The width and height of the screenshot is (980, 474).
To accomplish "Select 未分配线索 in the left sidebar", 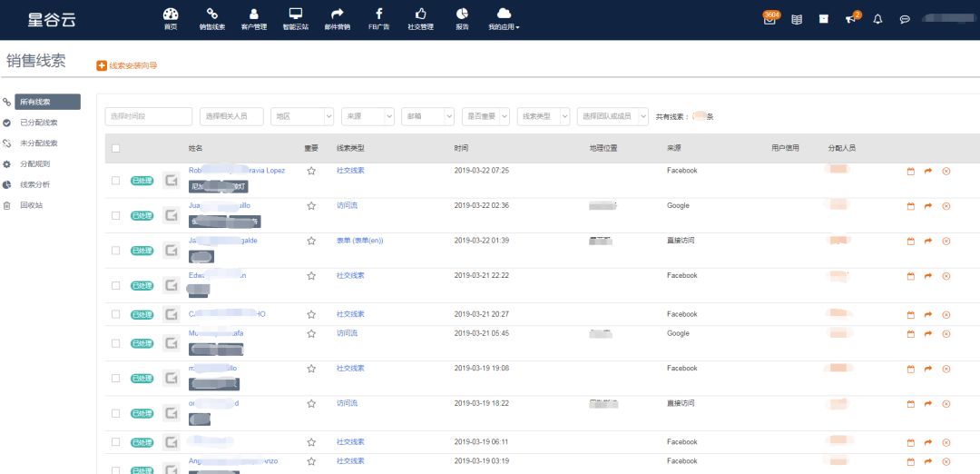I will [x=38, y=143].
